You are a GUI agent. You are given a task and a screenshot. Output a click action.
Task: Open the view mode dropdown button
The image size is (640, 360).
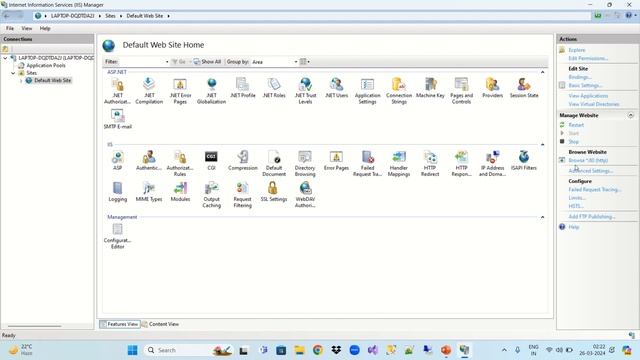(x=304, y=62)
